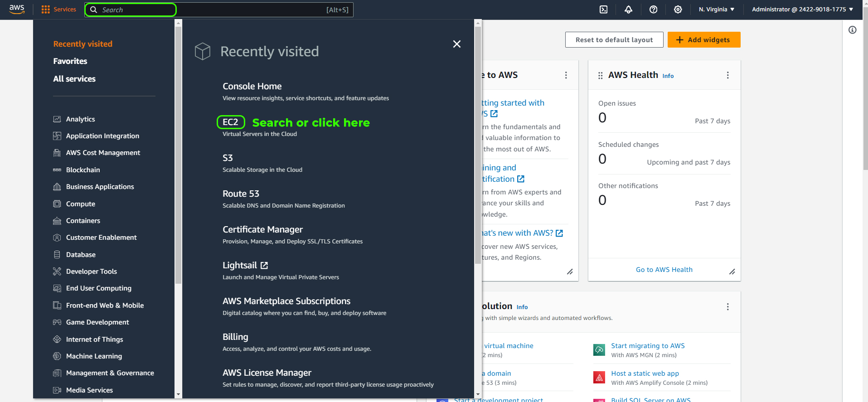Open S3 from recently visited
868x402 pixels.
tap(228, 158)
